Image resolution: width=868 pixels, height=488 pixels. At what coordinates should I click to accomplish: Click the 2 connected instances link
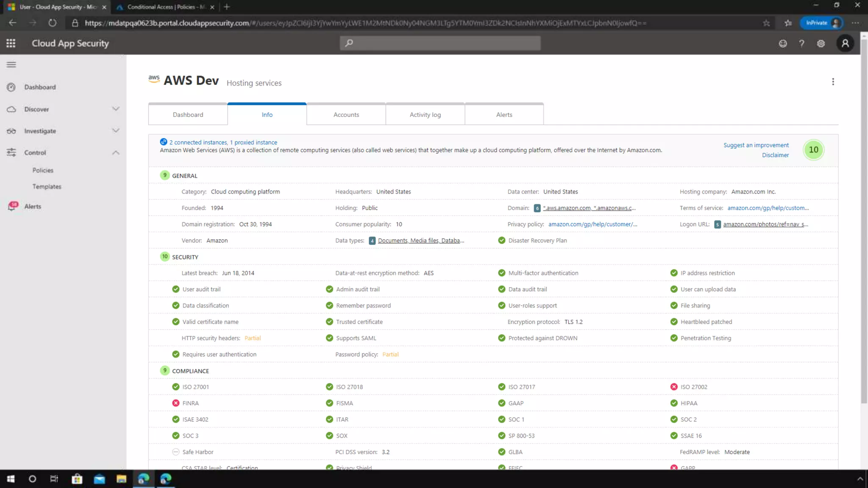click(x=198, y=142)
